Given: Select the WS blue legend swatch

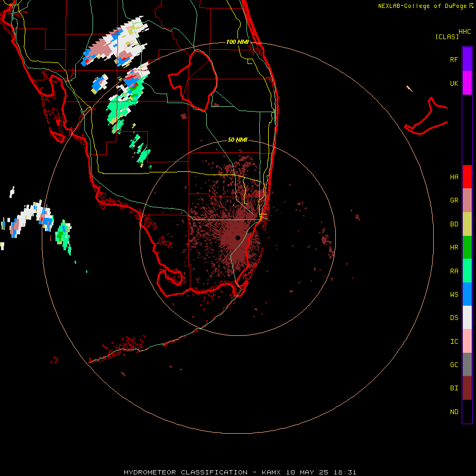Looking at the screenshot, I should click(467, 294).
